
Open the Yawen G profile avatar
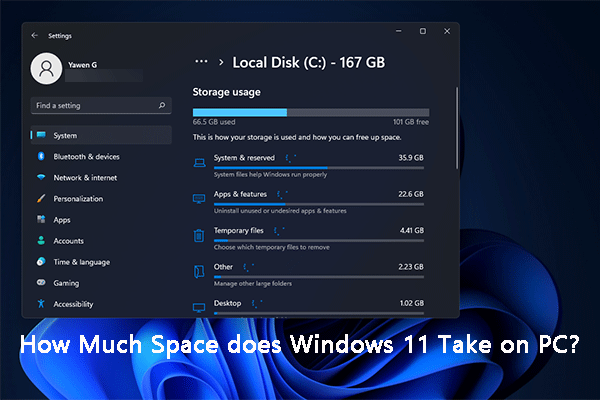(46, 69)
